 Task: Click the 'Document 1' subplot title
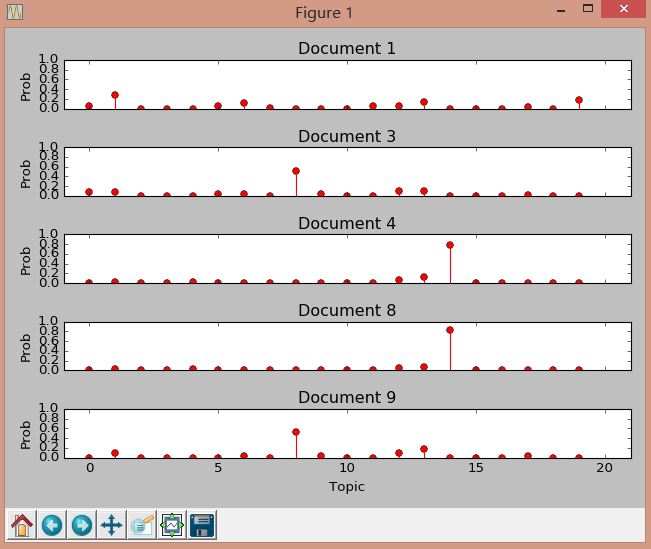pos(347,49)
